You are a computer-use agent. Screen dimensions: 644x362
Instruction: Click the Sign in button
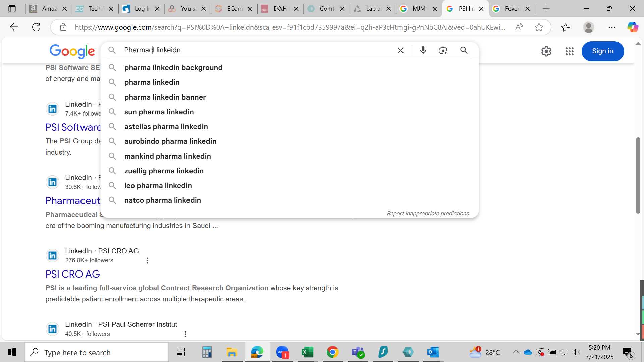pyautogui.click(x=602, y=51)
